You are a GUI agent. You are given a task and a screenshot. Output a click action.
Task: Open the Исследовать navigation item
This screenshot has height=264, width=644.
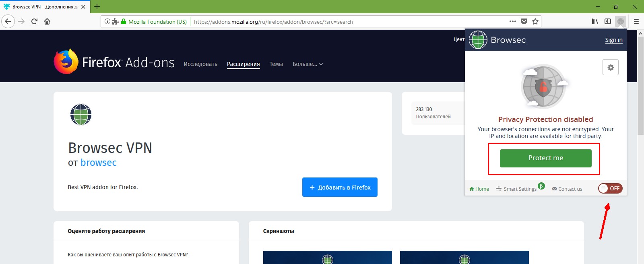click(200, 64)
